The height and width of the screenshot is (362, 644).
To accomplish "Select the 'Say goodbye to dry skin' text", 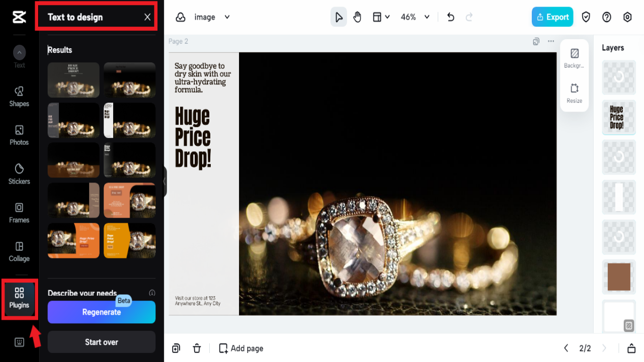I will pyautogui.click(x=203, y=78).
